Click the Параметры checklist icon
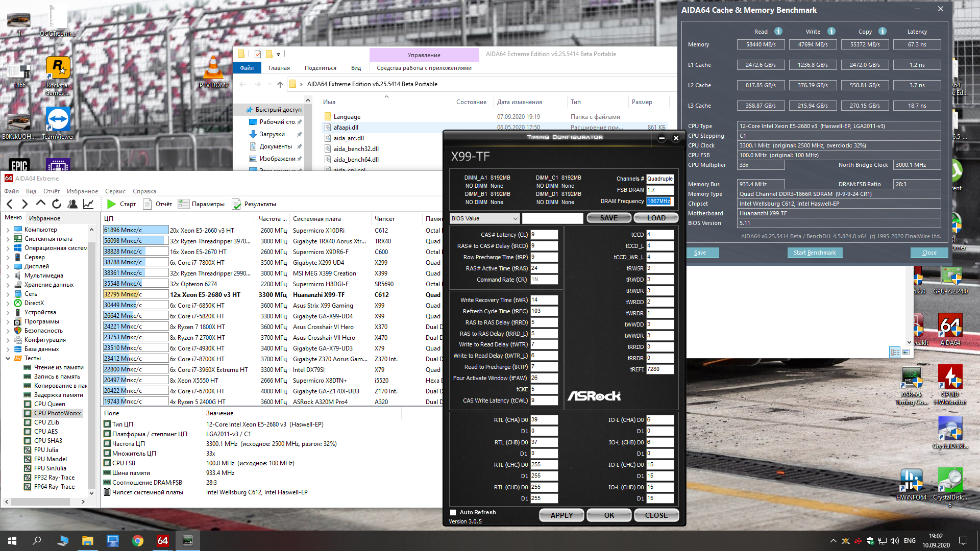Screen dimensions: 980x551 coord(183,204)
